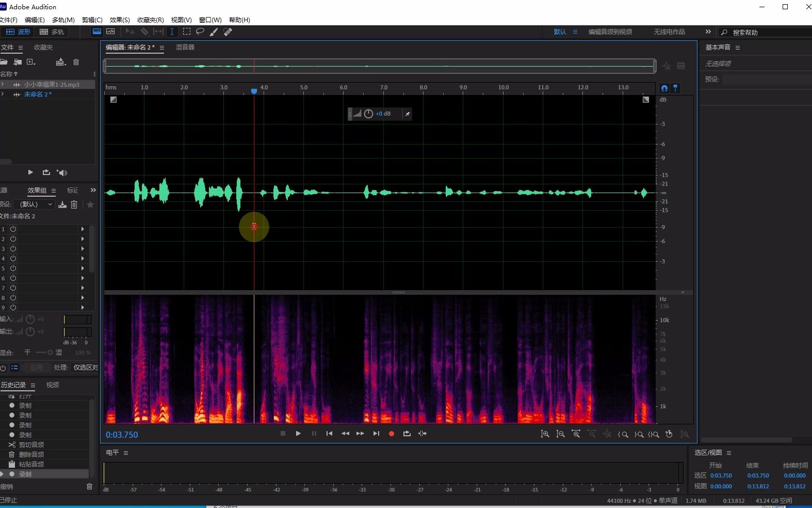
Task: Pin the HUD volume overlay
Action: [x=408, y=114]
